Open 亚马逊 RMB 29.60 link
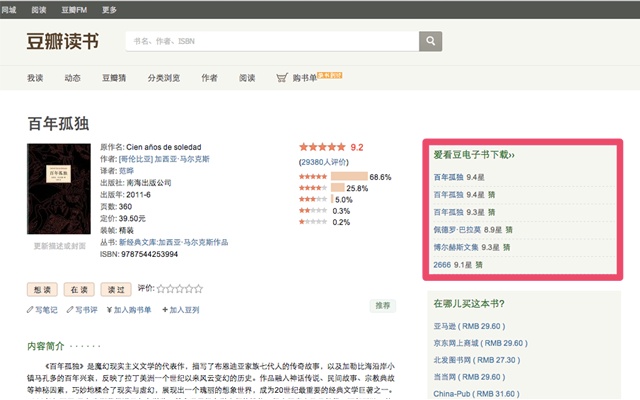The width and height of the screenshot is (640, 400). [x=469, y=326]
